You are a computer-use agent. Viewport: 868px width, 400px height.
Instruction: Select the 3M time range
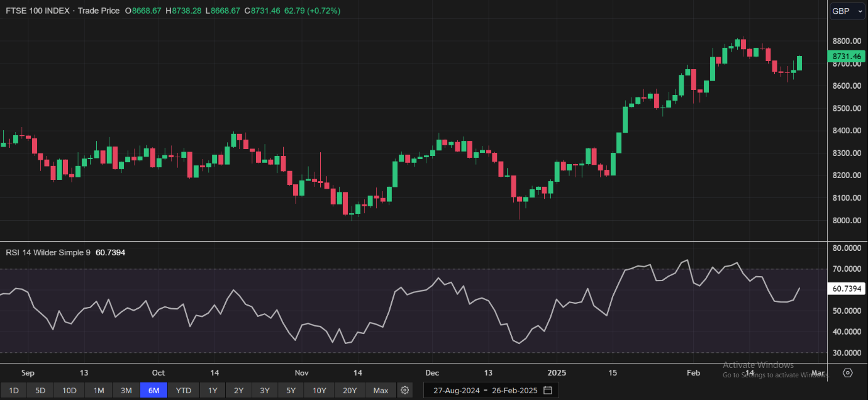126,391
